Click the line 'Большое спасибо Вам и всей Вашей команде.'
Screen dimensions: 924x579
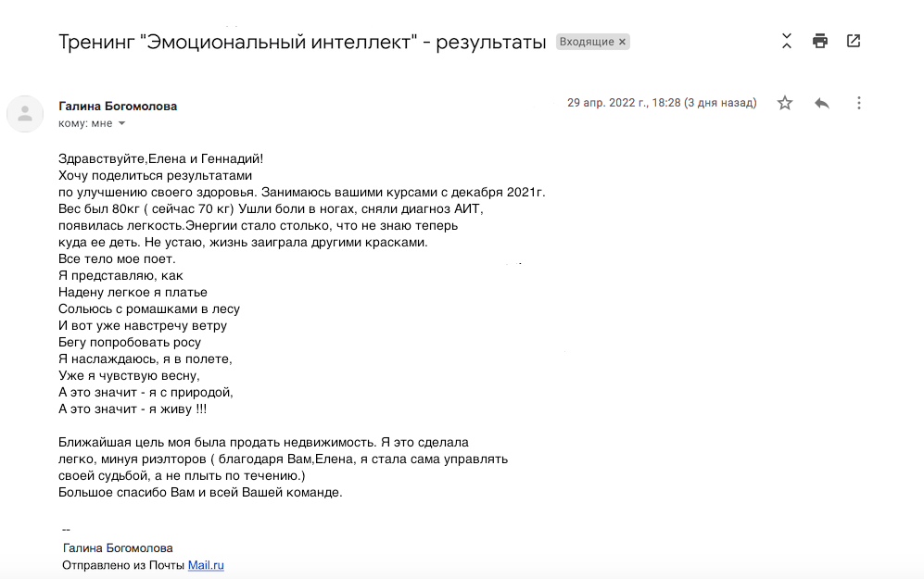(200, 493)
